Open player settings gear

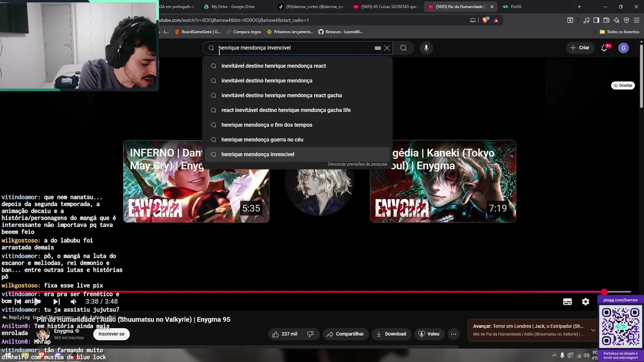coord(586,302)
